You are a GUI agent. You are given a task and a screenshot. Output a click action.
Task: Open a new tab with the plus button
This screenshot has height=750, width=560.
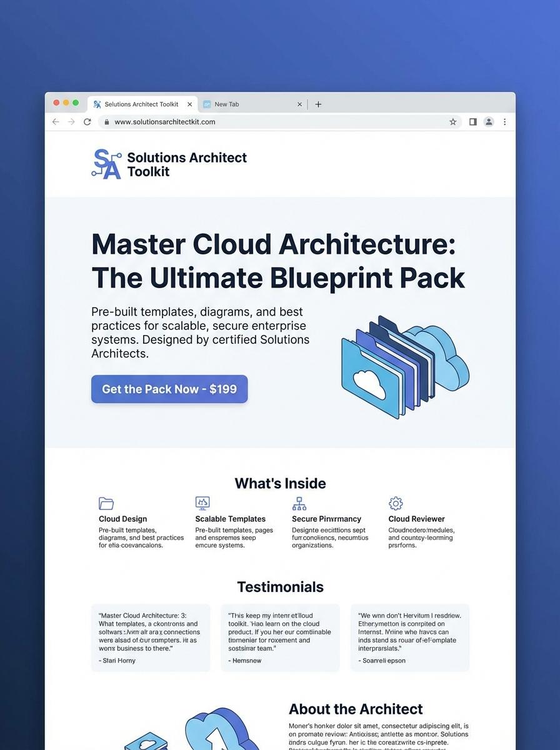click(318, 104)
